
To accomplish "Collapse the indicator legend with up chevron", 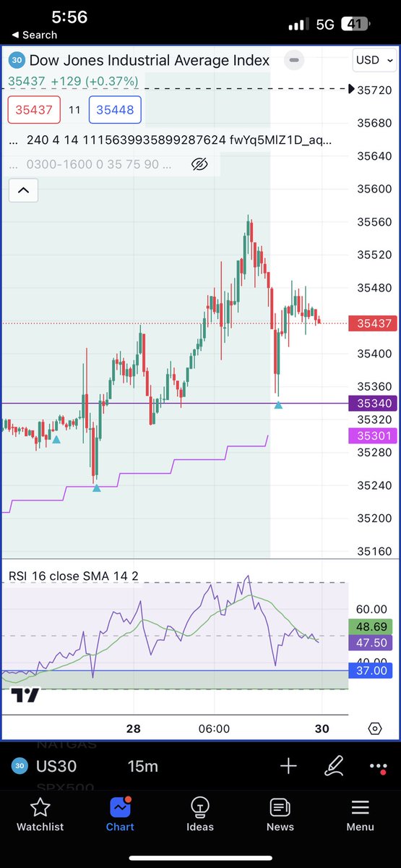I will click(x=23, y=191).
